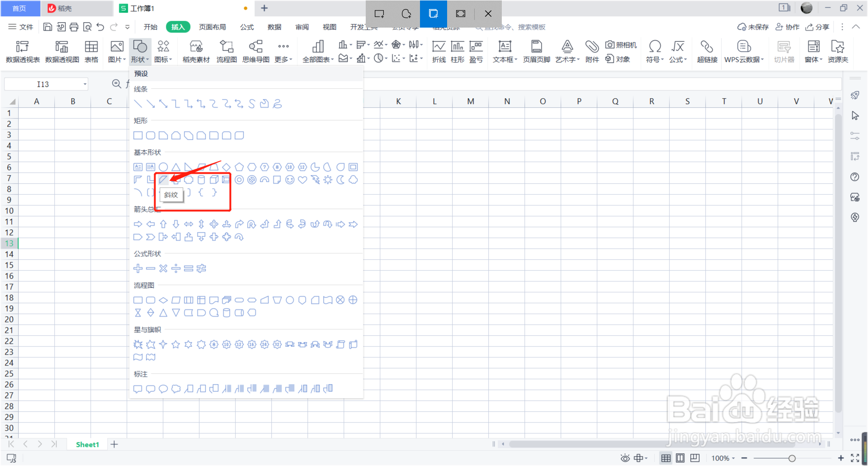The height and width of the screenshot is (466, 868).
Task: Insert a header and footer (页眉页脚)
Action: [537, 51]
